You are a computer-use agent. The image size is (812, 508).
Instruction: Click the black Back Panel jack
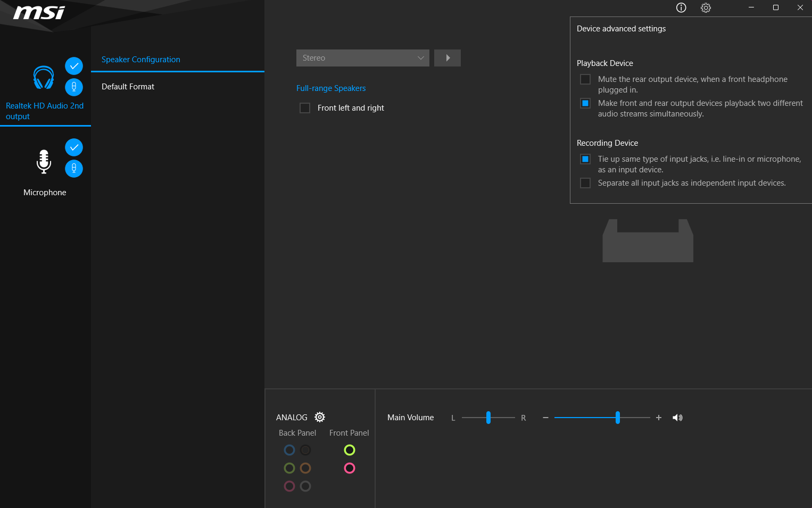(x=305, y=450)
